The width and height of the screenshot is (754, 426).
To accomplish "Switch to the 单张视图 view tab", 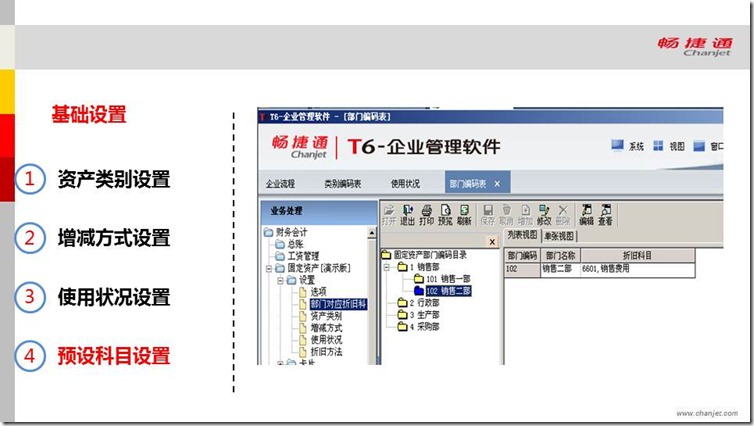I will pyautogui.click(x=559, y=236).
